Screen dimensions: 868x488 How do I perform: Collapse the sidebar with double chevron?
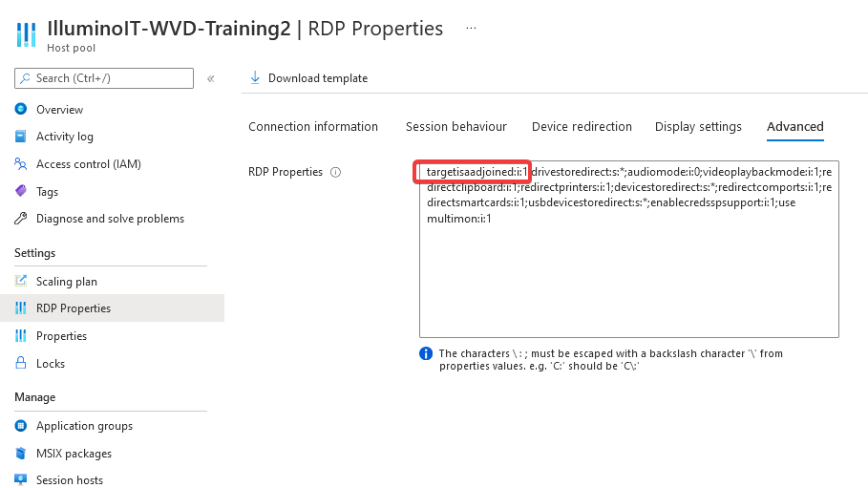211,78
